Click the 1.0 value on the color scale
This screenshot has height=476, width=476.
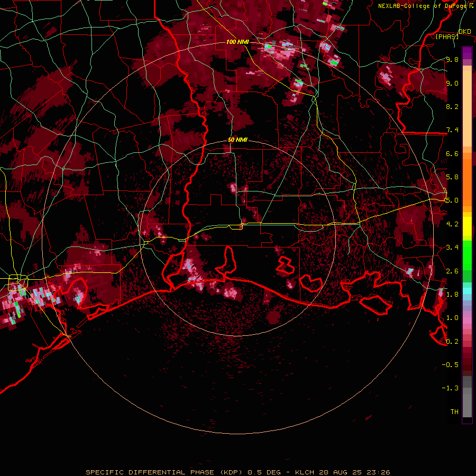click(452, 318)
